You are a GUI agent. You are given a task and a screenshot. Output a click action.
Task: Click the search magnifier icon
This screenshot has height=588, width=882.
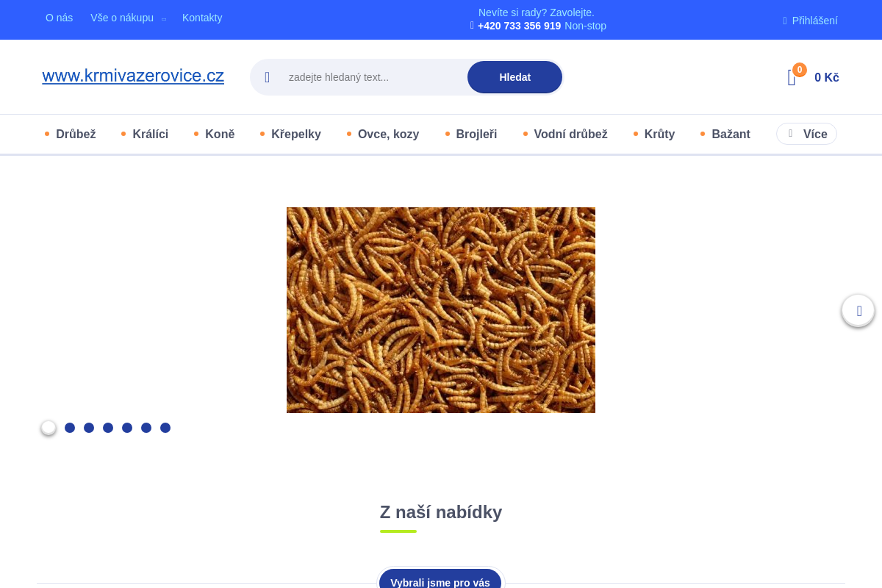(x=268, y=77)
